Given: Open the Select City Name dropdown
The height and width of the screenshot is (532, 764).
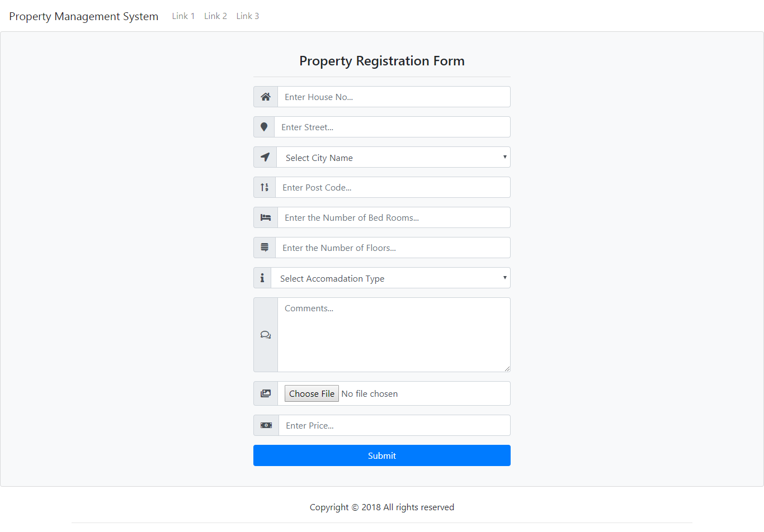Looking at the screenshot, I should tap(392, 157).
